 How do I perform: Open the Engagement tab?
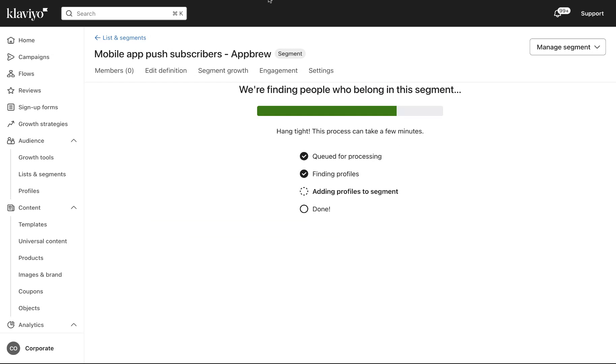pos(278,70)
